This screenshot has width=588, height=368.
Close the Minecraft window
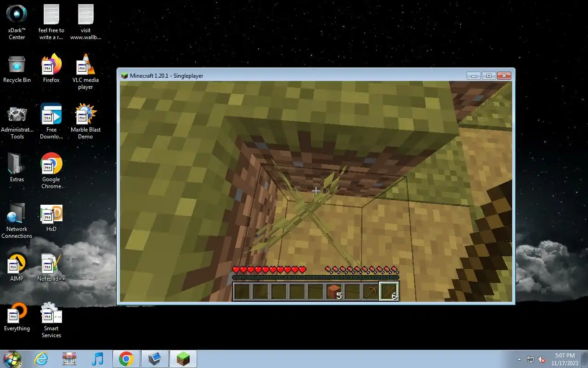tap(504, 76)
